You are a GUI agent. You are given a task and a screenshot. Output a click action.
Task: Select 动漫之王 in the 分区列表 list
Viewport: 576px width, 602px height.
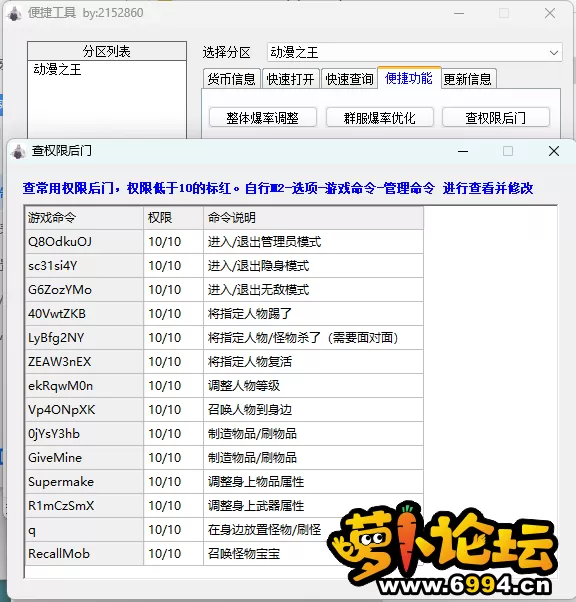[58, 69]
